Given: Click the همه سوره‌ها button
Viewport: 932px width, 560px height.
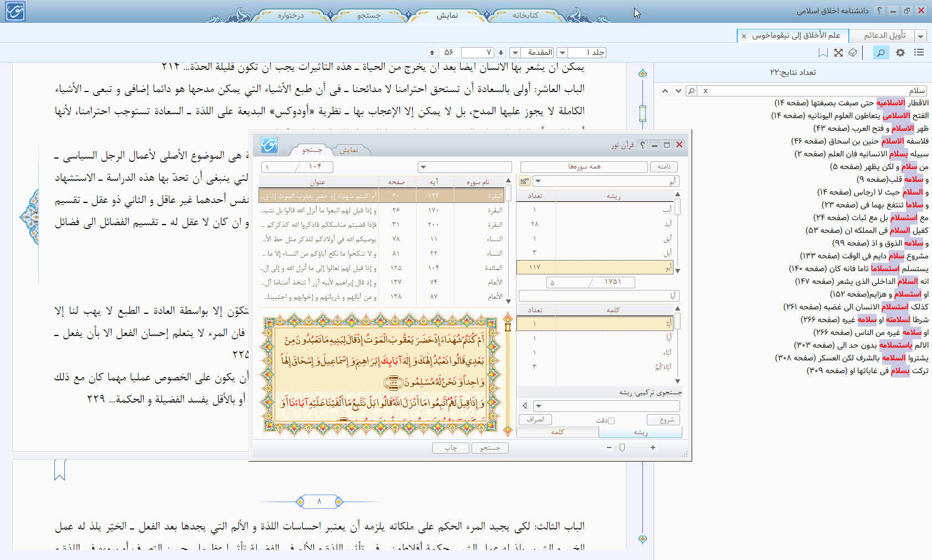Looking at the screenshot, I should tap(584, 167).
